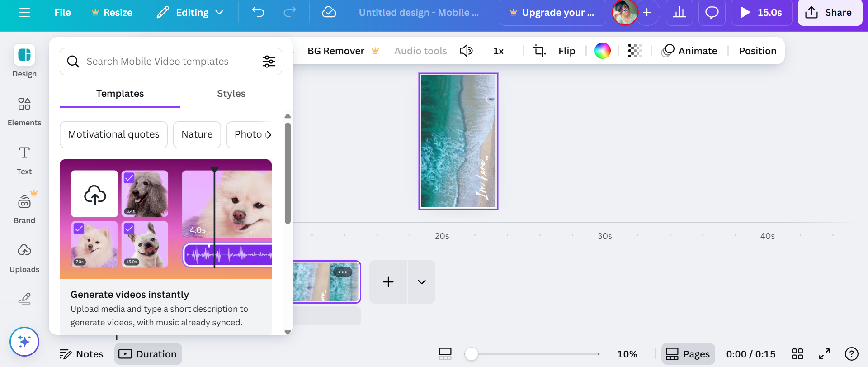Switch to the Templates tab
Screen dimensions: 868x367
point(120,94)
